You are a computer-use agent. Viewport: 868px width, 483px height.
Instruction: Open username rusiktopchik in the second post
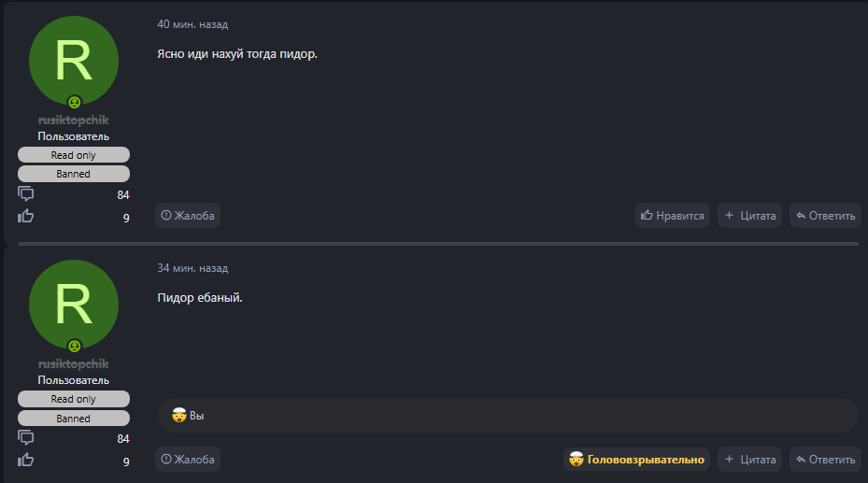coord(74,364)
